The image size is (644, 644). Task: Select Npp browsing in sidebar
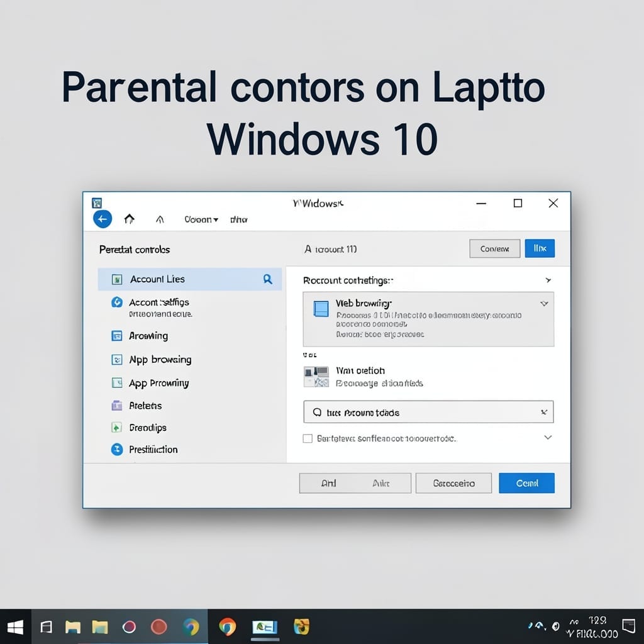coord(160,359)
